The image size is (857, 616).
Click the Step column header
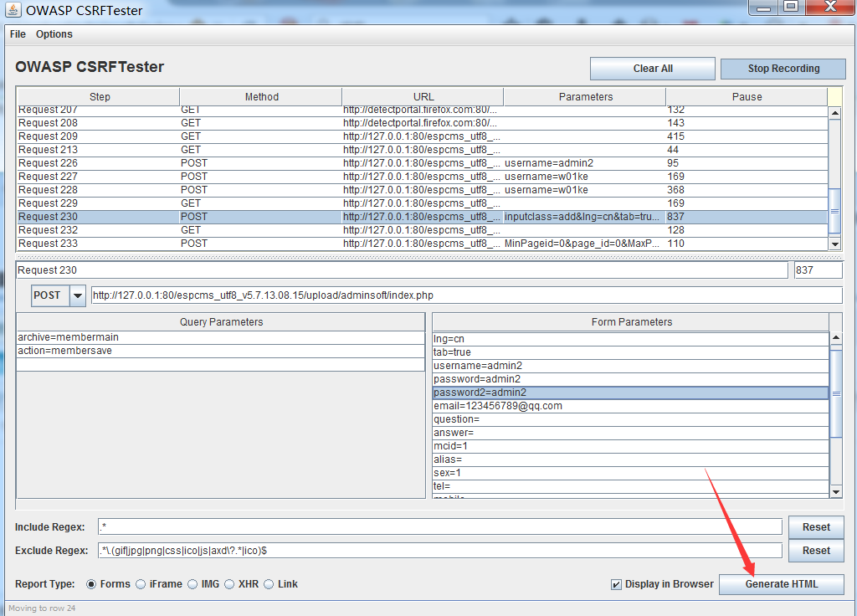coord(100,97)
